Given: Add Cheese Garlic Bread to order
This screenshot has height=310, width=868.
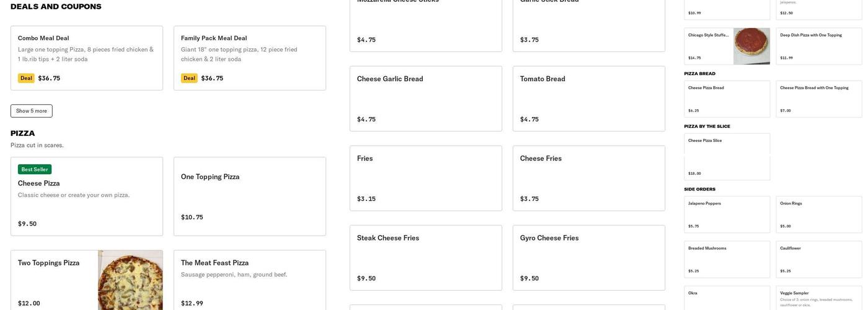Looking at the screenshot, I should (x=425, y=99).
